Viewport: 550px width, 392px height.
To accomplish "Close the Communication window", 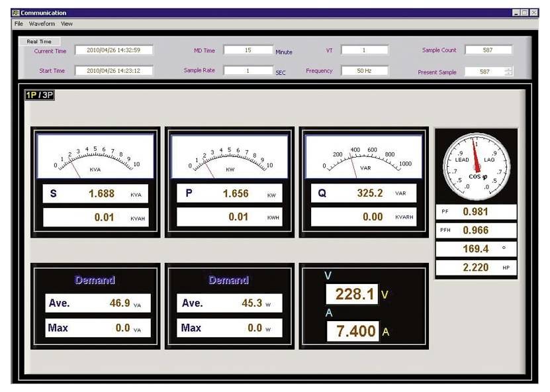I will click(x=534, y=13).
